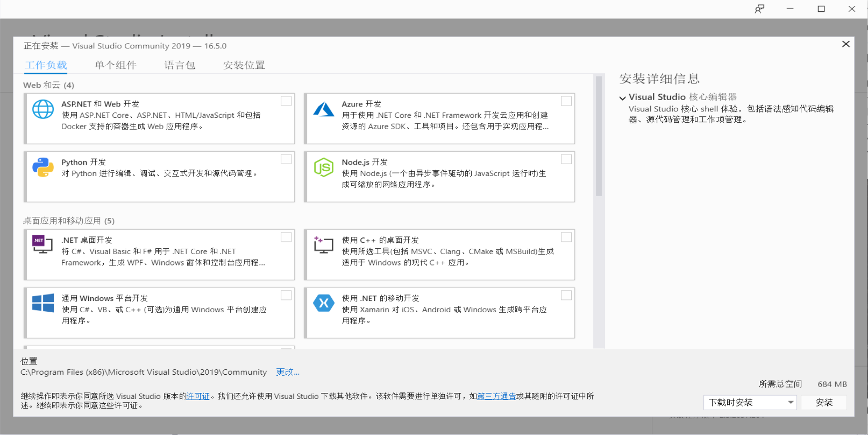Click the 通用 Windows 平台开发 title
Screen dimensions: 868x435
coord(104,298)
